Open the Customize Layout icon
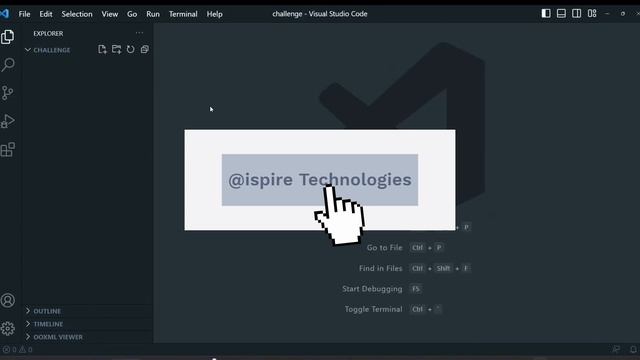Image resolution: width=640 pixels, height=360 pixels. 592,13
